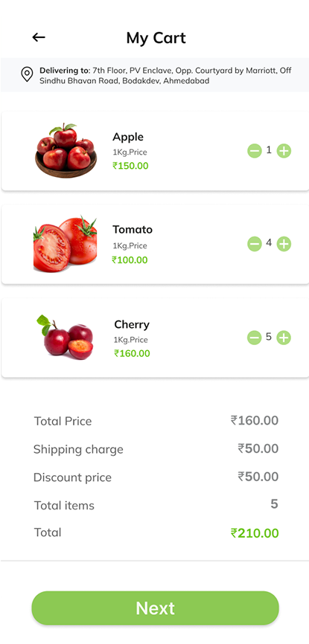The height and width of the screenshot is (644, 309).
Task: Open the Cherry product image
Action: 65,337
